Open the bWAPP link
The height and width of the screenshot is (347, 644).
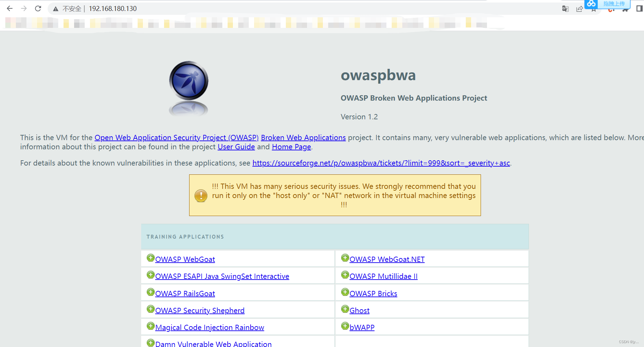[x=362, y=328]
